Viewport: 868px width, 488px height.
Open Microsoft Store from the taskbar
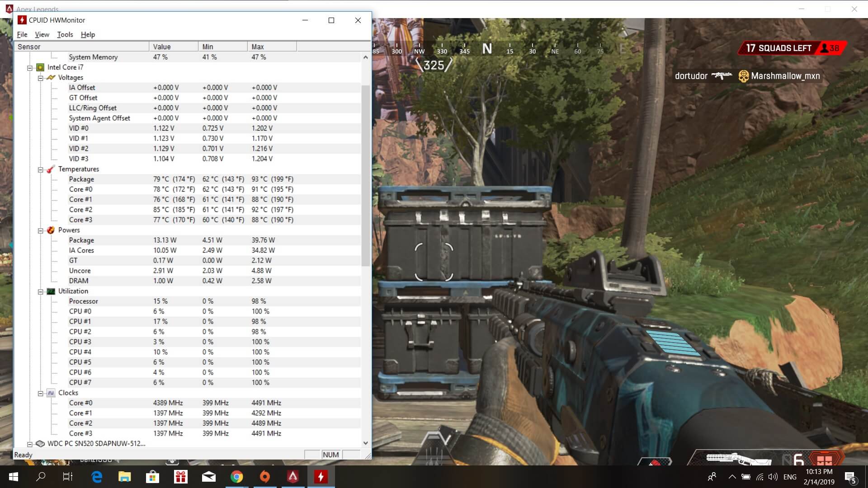tap(152, 477)
